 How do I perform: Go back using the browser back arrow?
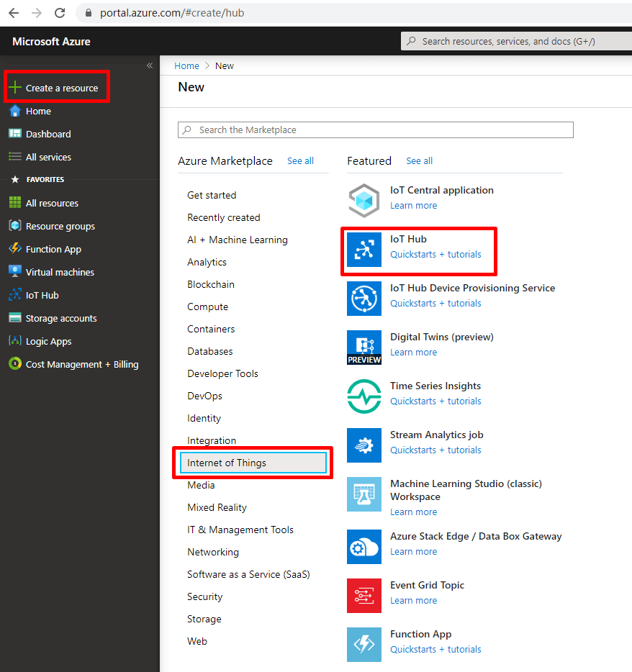pyautogui.click(x=14, y=13)
